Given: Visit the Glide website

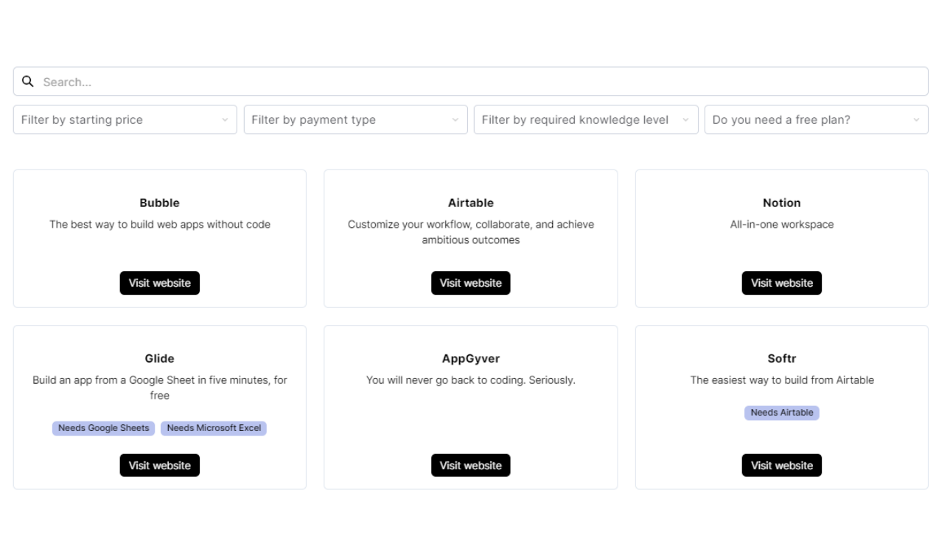Looking at the screenshot, I should click(x=159, y=465).
